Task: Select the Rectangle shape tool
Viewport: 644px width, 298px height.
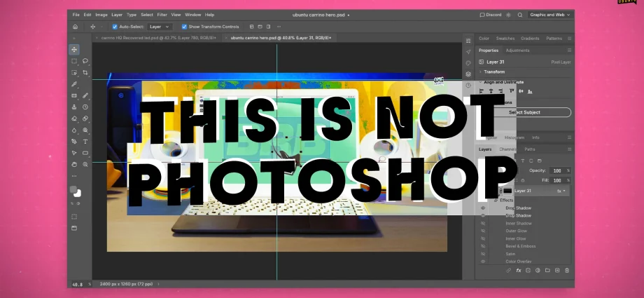Action: pyautogui.click(x=85, y=153)
